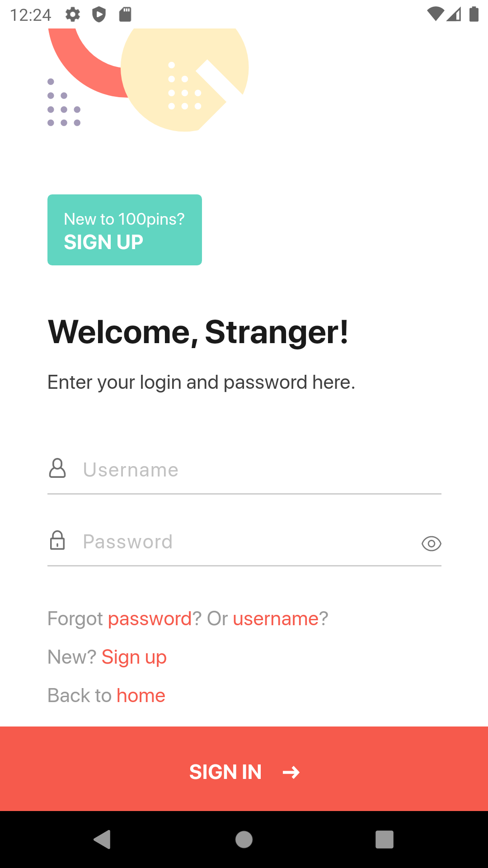Tap the shield icon in status bar
The height and width of the screenshot is (868, 488).
[x=99, y=15]
